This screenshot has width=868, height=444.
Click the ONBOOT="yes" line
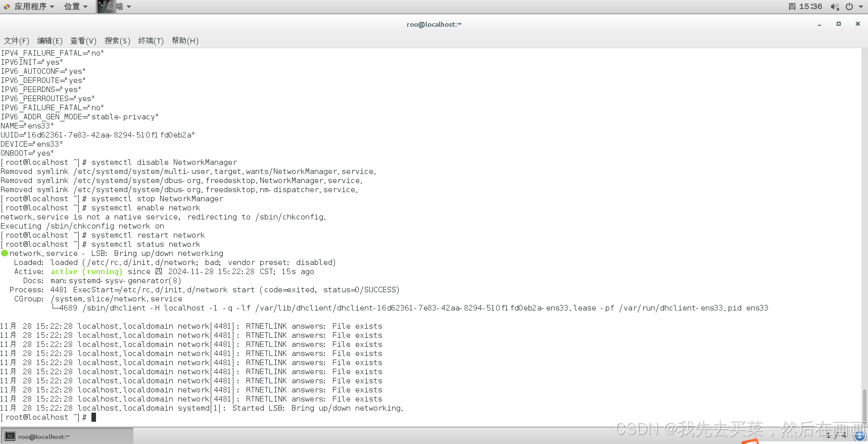[27, 153]
